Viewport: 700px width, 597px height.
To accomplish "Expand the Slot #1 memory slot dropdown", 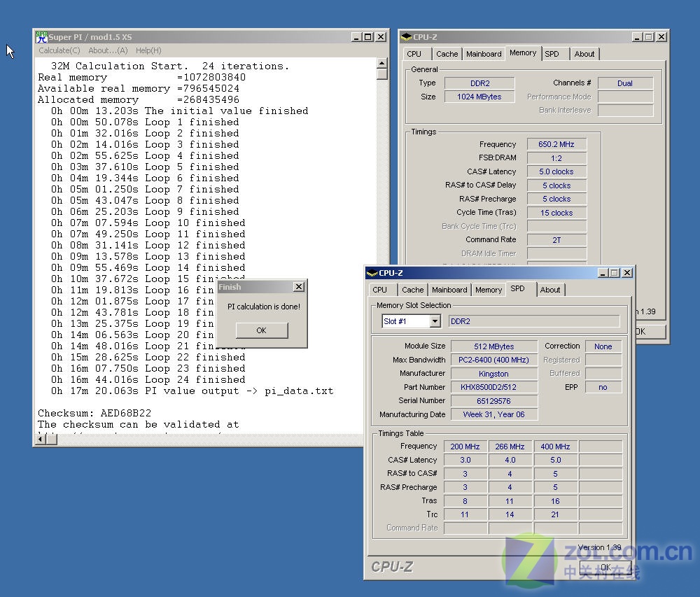I will coord(435,321).
